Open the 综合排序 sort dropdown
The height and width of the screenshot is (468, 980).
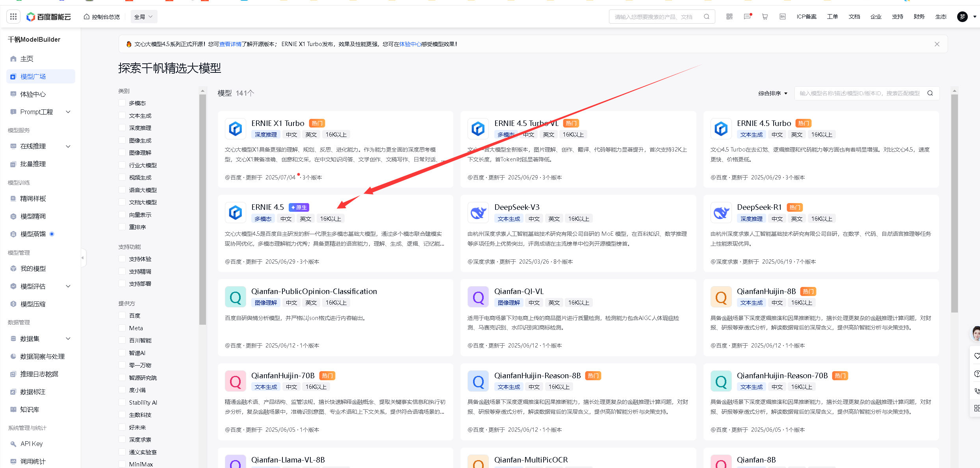pos(773,93)
